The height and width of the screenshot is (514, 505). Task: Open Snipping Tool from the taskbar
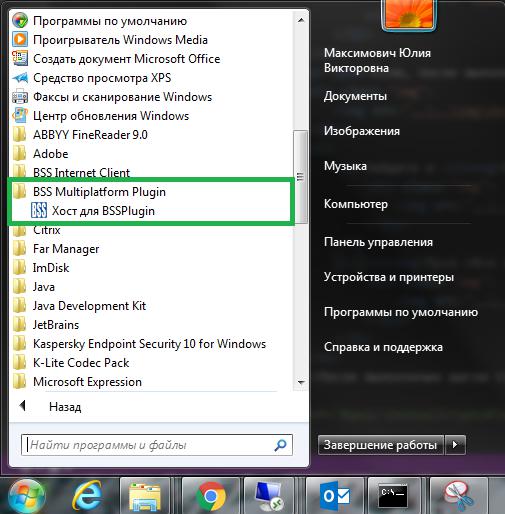tap(458, 497)
